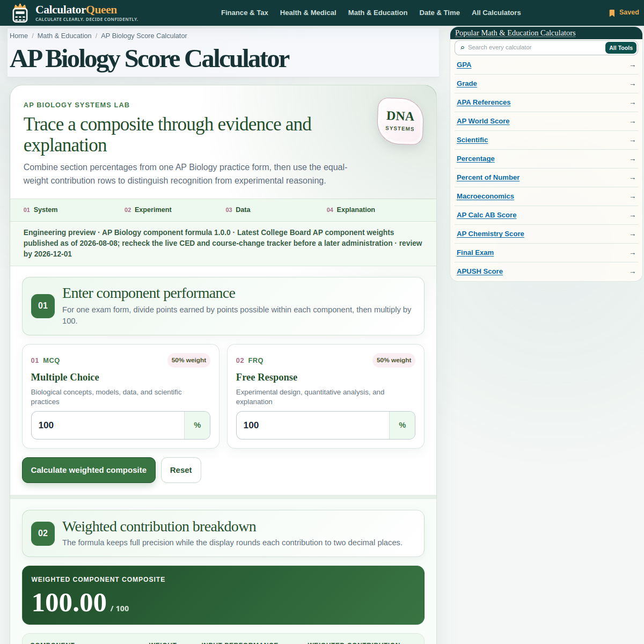644x644 pixels.
Task: Click the arrow beside Scientific
Action: click(632, 141)
